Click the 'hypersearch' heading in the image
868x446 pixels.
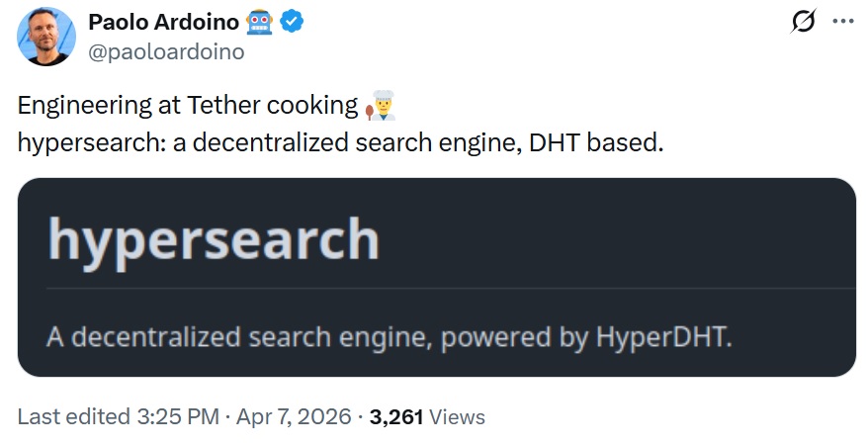point(214,239)
